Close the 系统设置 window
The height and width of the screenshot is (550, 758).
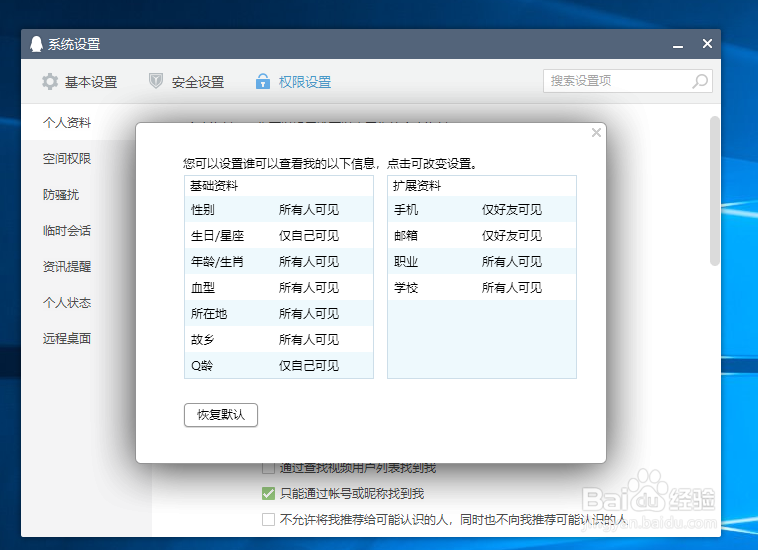(x=707, y=44)
